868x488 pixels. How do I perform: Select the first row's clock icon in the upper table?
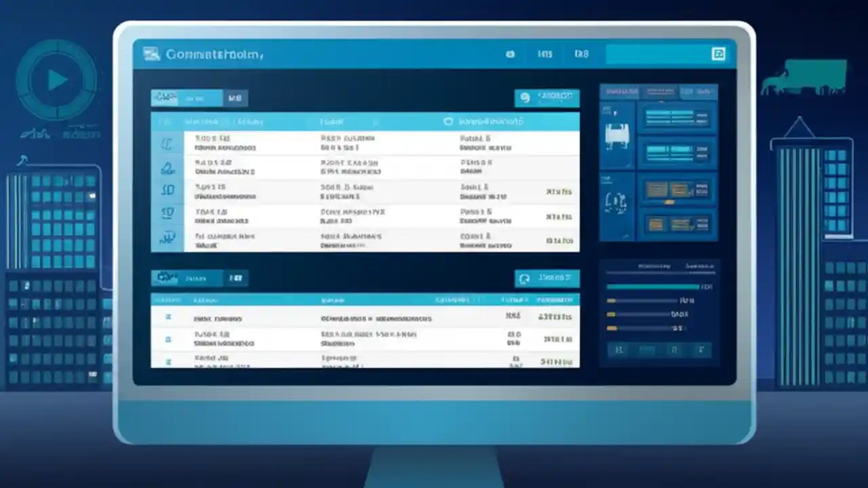(167, 142)
